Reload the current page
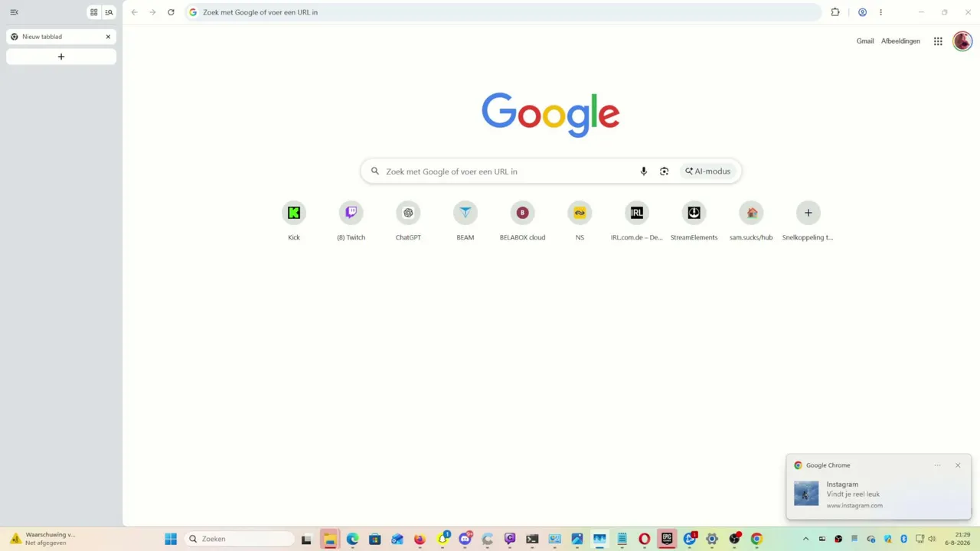The height and width of the screenshot is (551, 980). (x=171, y=12)
